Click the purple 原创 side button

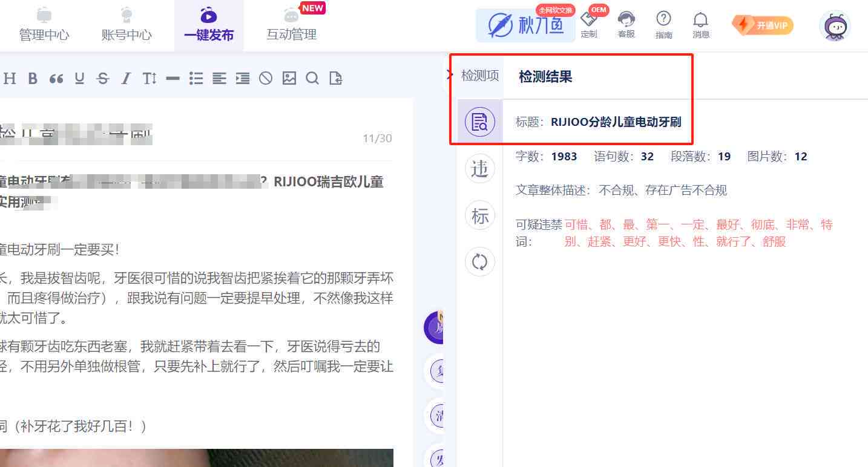(433, 328)
